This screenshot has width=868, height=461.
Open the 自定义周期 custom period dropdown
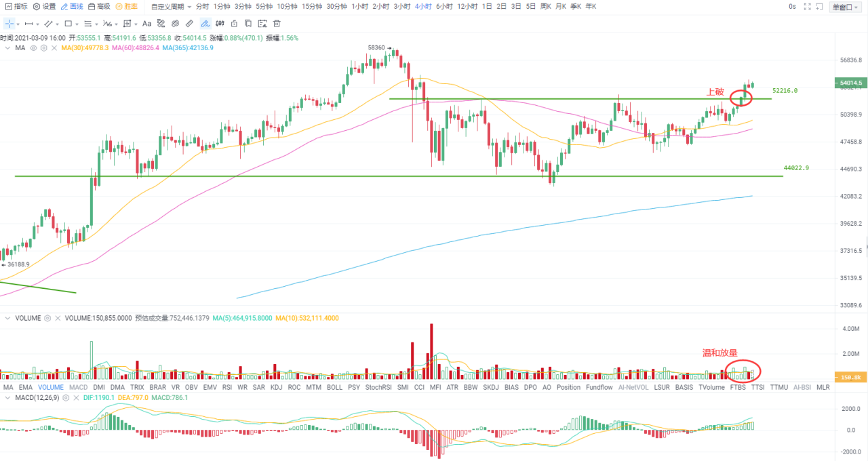(171, 6)
